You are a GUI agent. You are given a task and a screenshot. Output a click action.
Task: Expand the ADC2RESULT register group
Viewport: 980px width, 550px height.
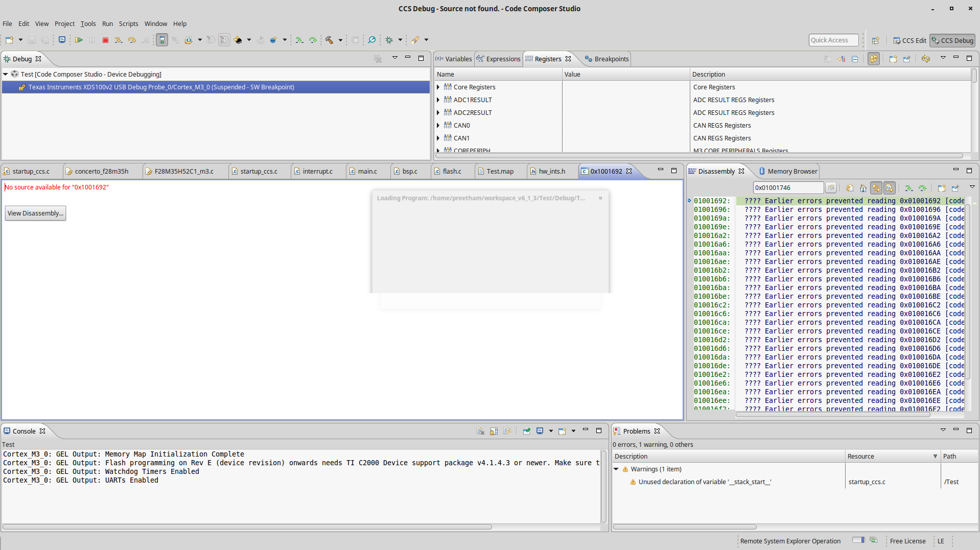pos(438,113)
